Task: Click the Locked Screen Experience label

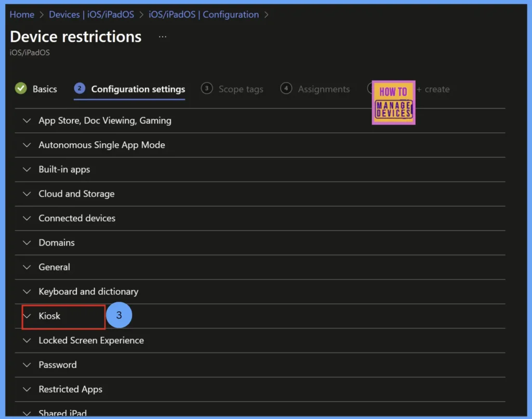Action: [91, 341]
